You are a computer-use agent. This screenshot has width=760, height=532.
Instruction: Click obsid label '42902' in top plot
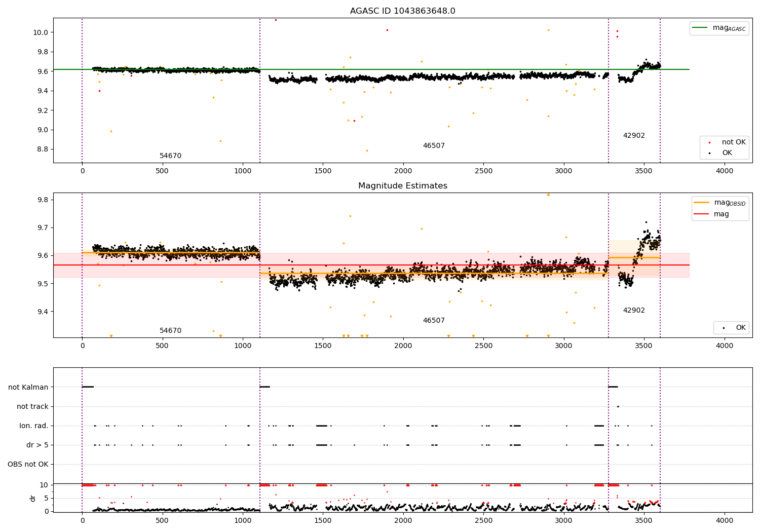click(x=634, y=136)
